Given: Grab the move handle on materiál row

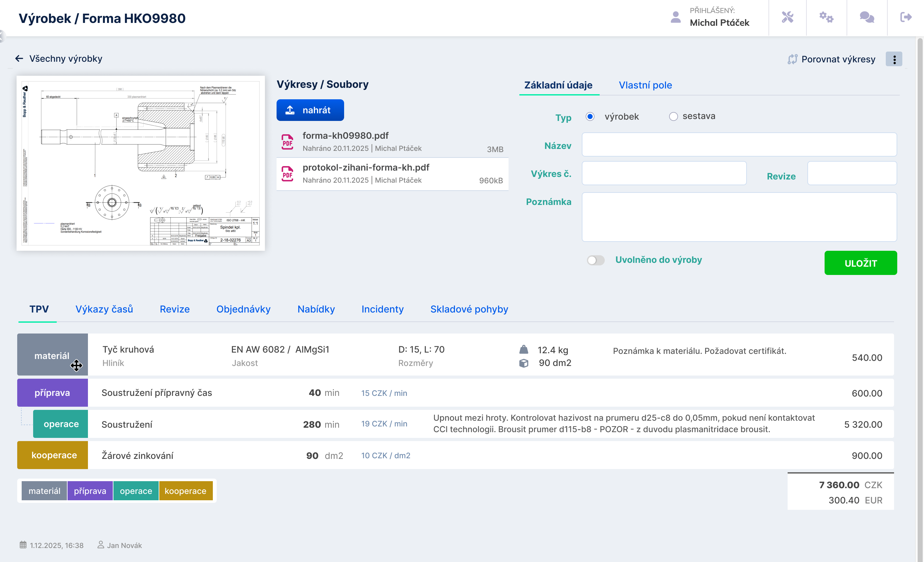Looking at the screenshot, I should tap(76, 365).
